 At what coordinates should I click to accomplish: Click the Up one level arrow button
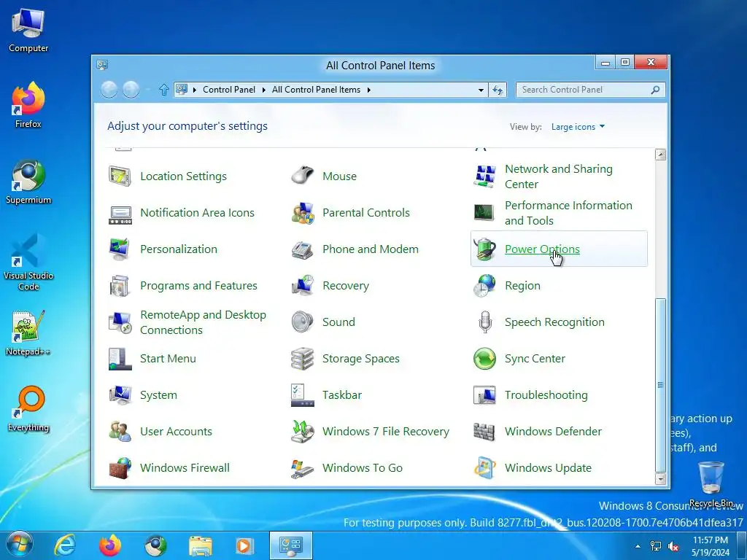coord(163,90)
